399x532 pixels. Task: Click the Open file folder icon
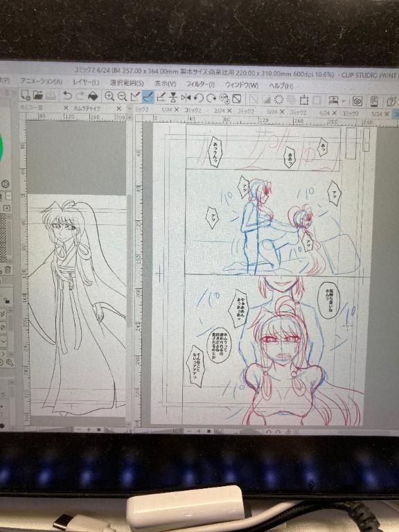click(x=38, y=96)
